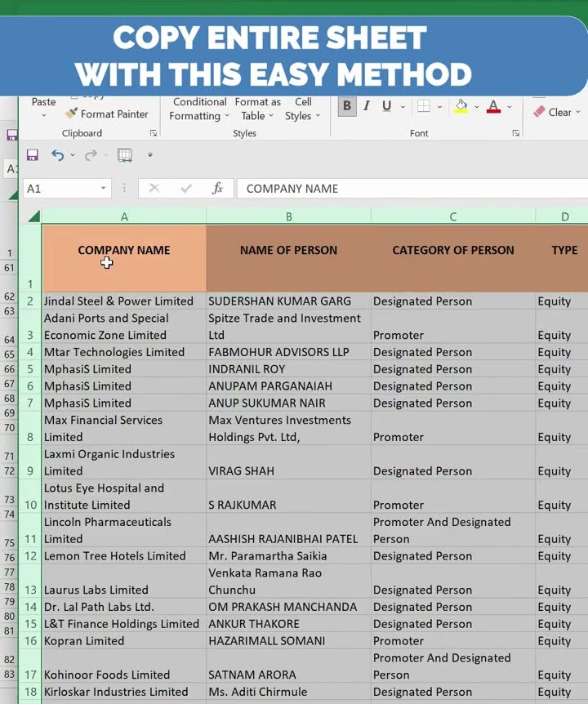Click the Name Box showing A1

(60, 189)
